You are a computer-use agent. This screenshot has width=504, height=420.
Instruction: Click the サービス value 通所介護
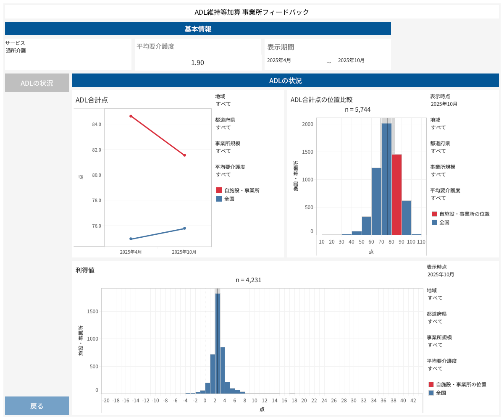16,51
